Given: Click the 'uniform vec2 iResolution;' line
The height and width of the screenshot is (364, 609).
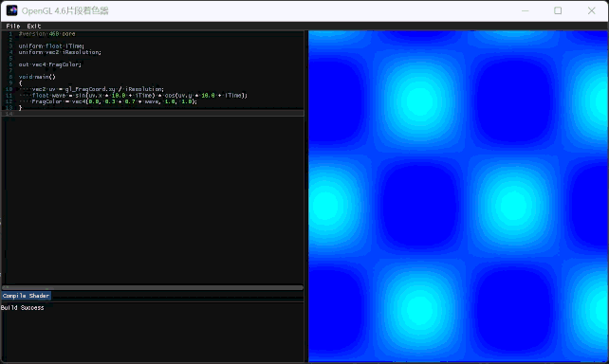Looking at the screenshot, I should point(60,52).
